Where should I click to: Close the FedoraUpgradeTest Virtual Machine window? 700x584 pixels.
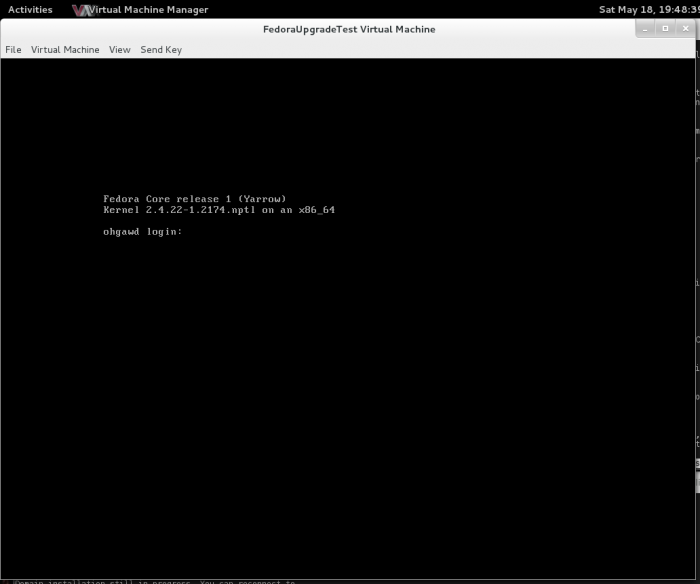pos(684,29)
